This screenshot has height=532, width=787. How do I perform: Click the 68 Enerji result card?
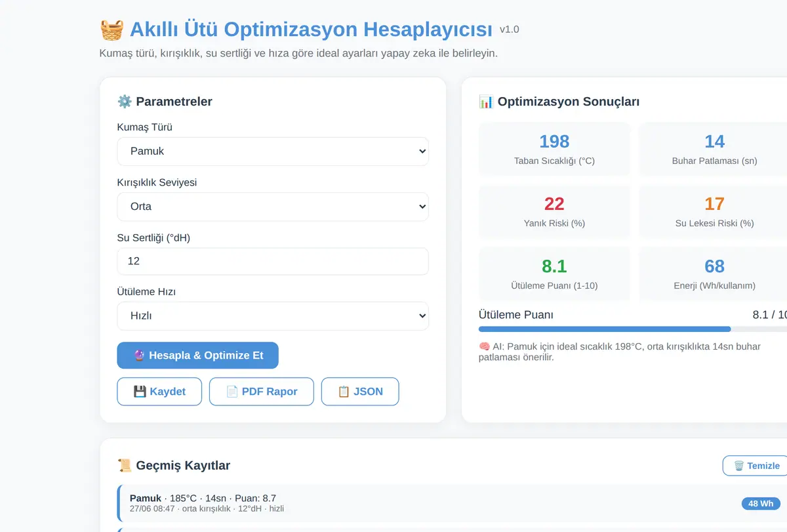click(714, 274)
